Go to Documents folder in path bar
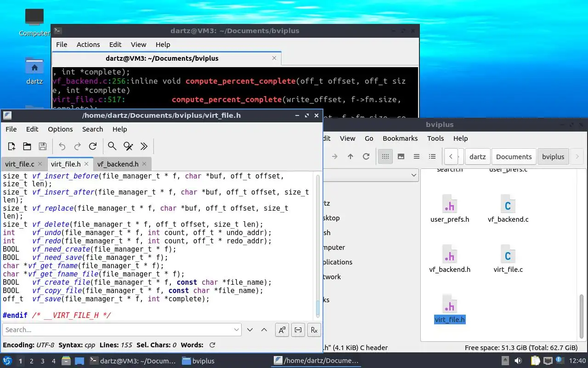 (514, 156)
